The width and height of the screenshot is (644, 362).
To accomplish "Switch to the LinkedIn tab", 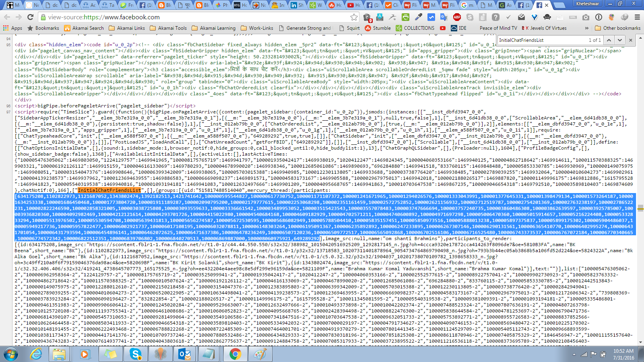I will click(298, 5).
